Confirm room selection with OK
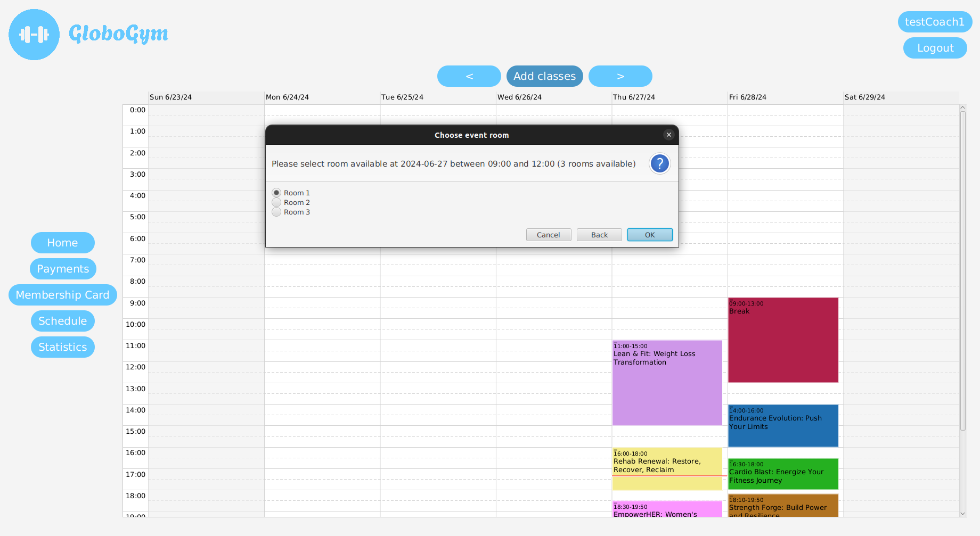Image resolution: width=980 pixels, height=536 pixels. [649, 235]
